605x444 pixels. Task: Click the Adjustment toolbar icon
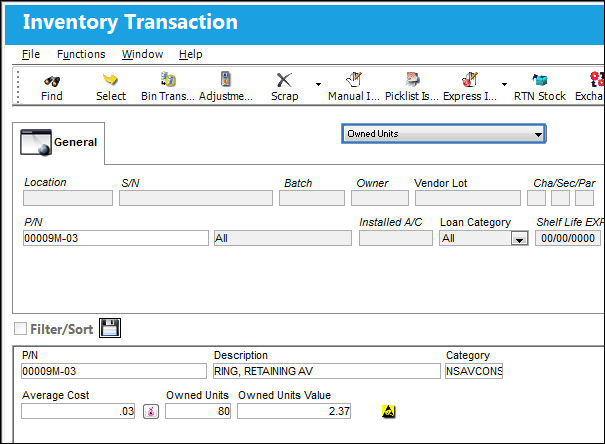pos(226,79)
